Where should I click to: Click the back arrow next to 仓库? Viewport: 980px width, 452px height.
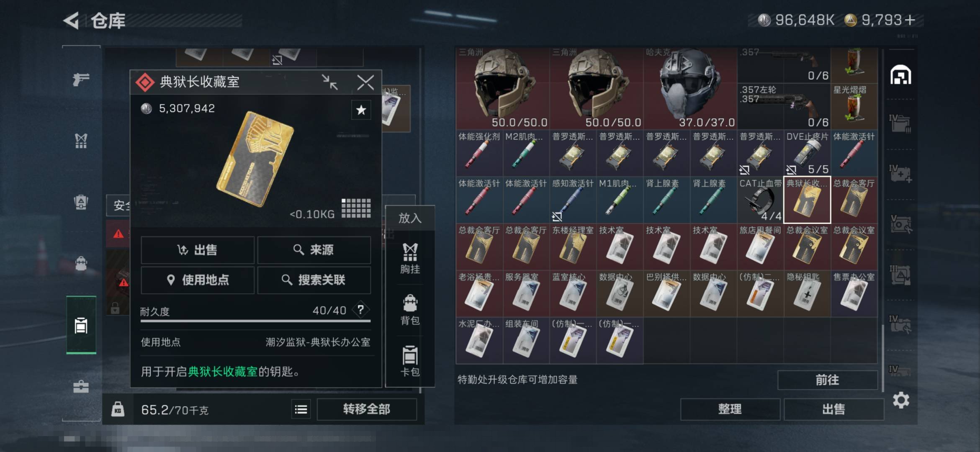click(71, 21)
